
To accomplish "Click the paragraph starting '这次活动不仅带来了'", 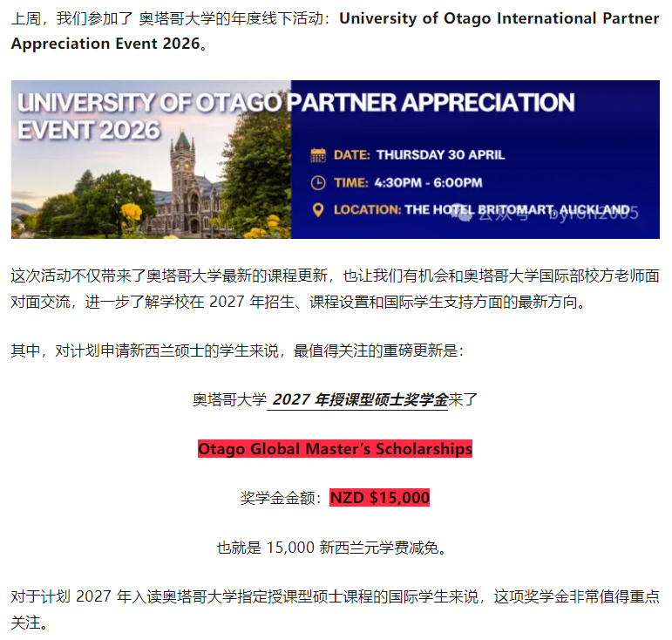I will [336, 289].
